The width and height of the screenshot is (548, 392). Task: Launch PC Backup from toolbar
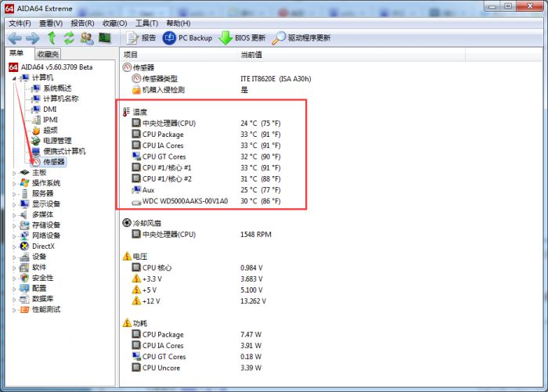pos(187,38)
